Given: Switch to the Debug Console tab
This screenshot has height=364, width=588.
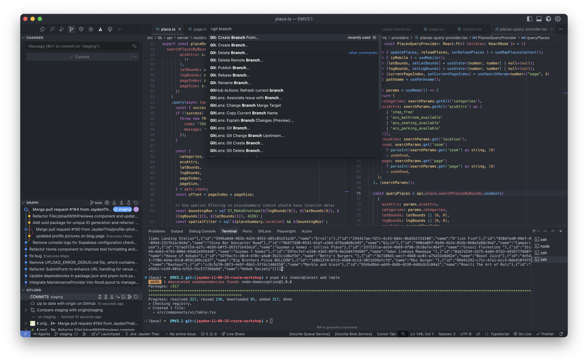Looking at the screenshot, I should point(202,231).
